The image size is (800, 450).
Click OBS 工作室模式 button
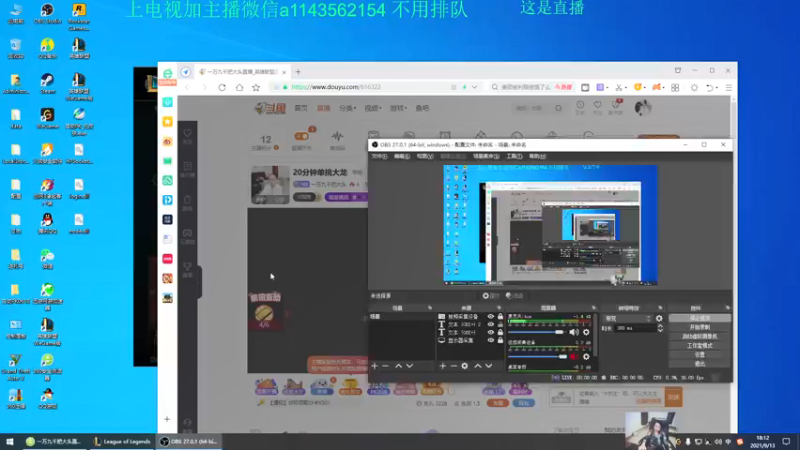point(699,345)
